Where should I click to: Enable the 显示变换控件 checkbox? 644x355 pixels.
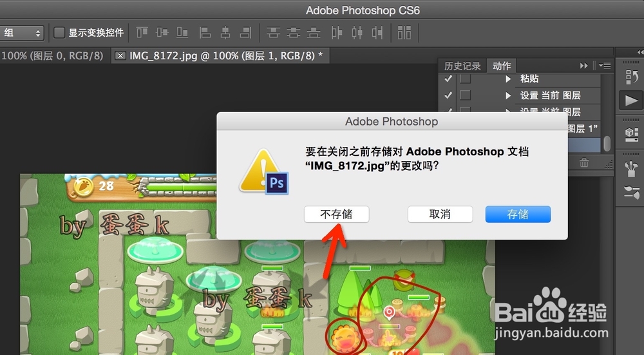tap(59, 32)
